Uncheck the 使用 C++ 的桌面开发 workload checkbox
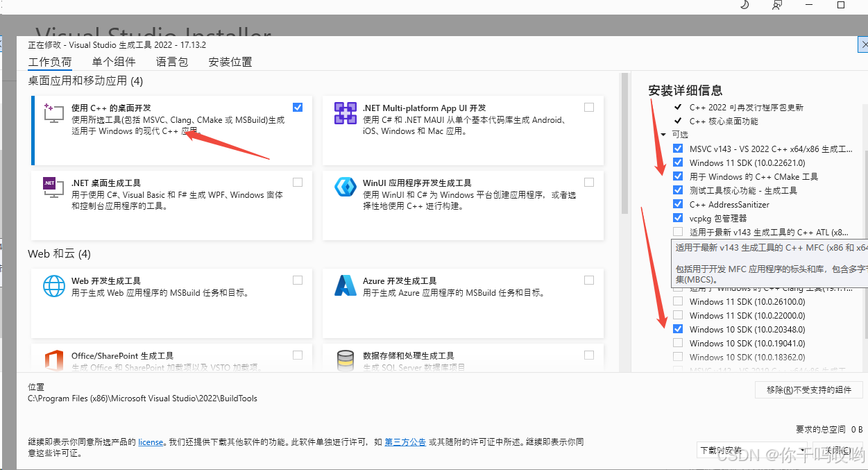Viewport: 868px width, 470px height. [298, 107]
